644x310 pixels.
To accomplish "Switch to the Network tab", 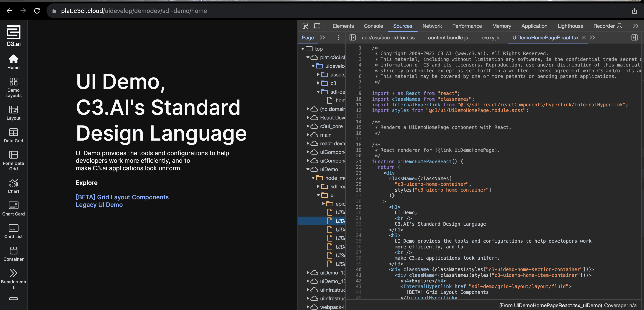I will (432, 26).
